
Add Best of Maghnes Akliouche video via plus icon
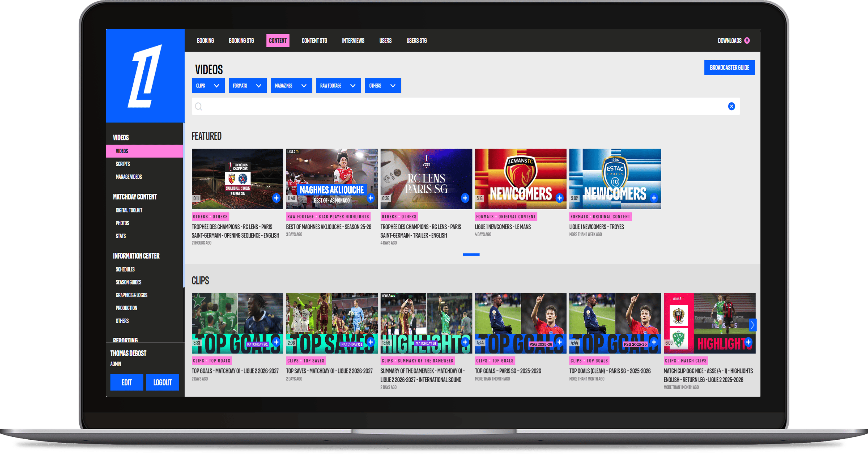(371, 198)
